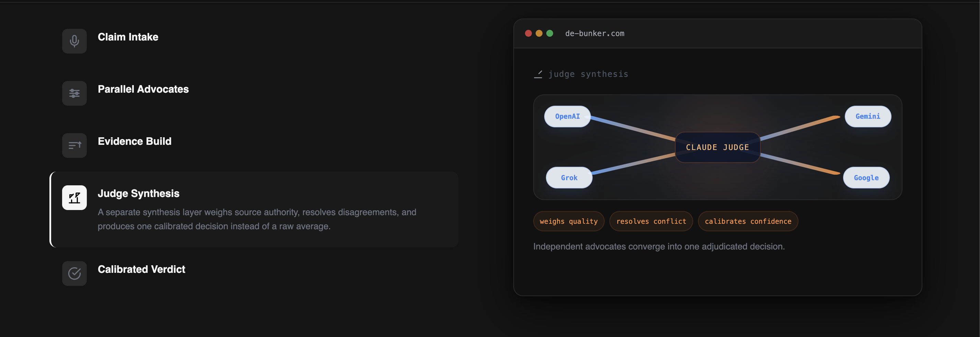980x337 pixels.
Task: Click the CLAUDE JUDGE center node
Action: click(717, 147)
